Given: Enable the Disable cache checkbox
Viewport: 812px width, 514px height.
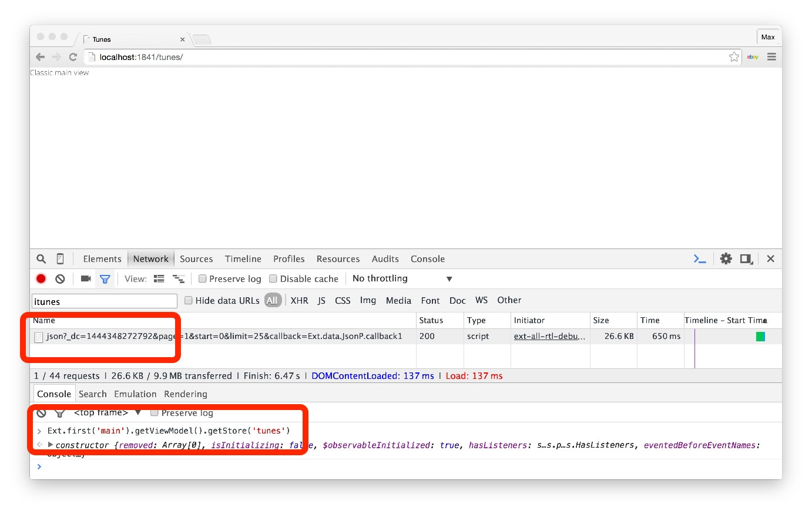Looking at the screenshot, I should point(273,279).
